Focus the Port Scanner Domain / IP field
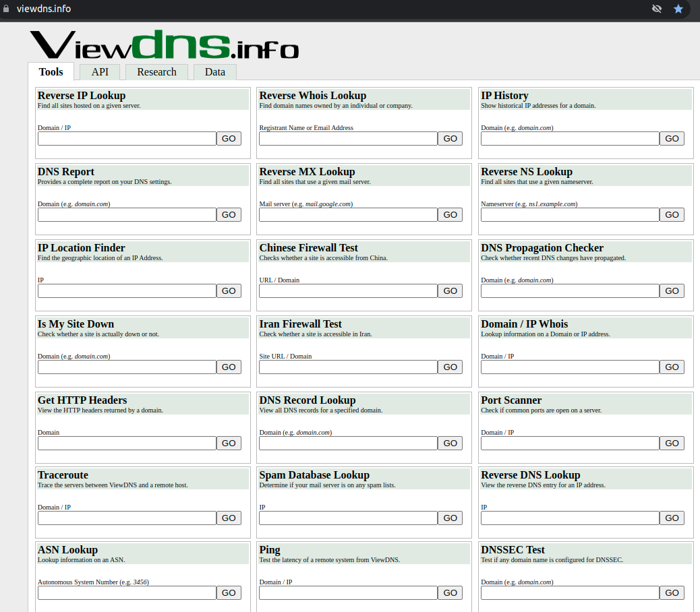This screenshot has width=700, height=612. [x=570, y=443]
